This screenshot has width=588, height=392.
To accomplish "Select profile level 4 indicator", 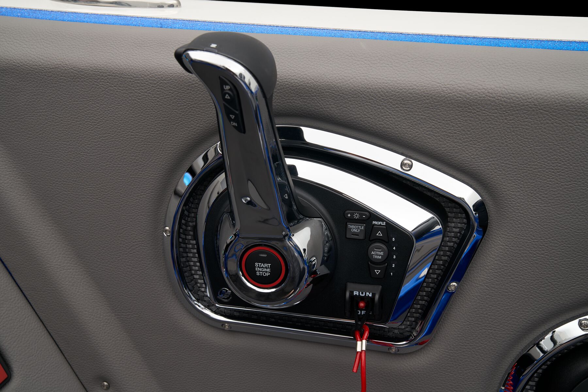I will click(x=394, y=248).
